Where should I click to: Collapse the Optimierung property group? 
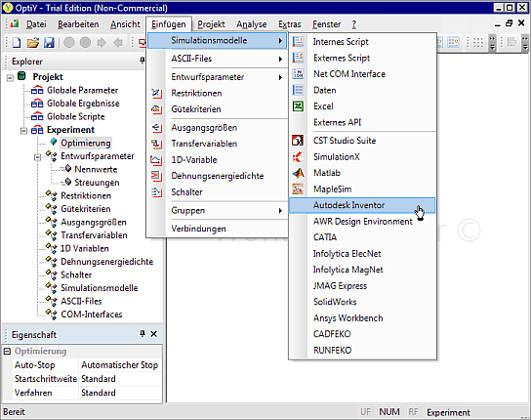pos(7,352)
